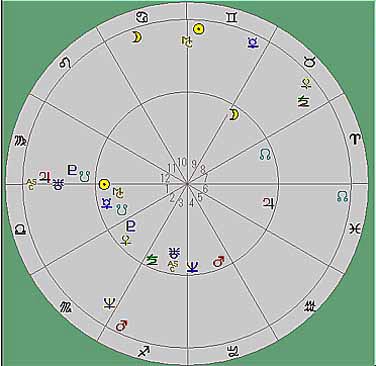Select the Aquarius wave symbol
The image size is (376, 366).
310,306
